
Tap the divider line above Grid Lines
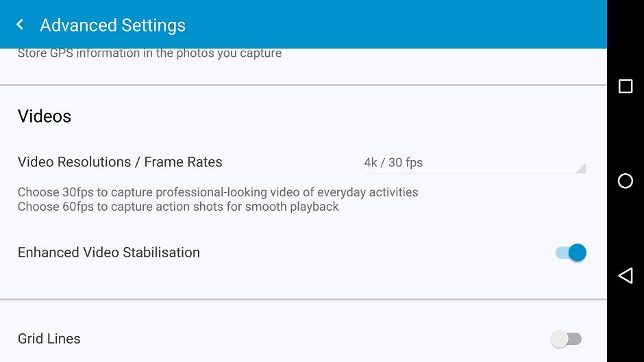click(303, 300)
